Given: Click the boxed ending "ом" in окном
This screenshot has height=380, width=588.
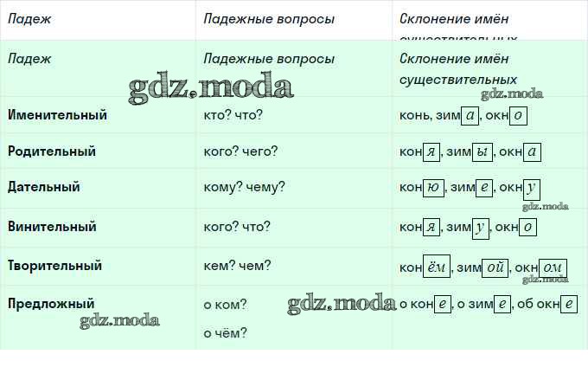Looking at the screenshot, I should coord(553,269).
